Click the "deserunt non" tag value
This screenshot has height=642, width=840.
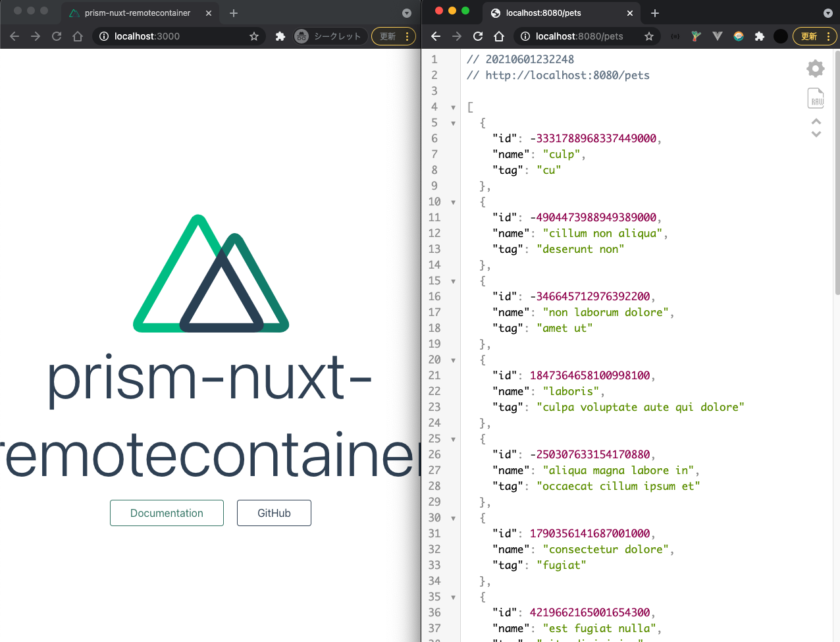coord(580,249)
